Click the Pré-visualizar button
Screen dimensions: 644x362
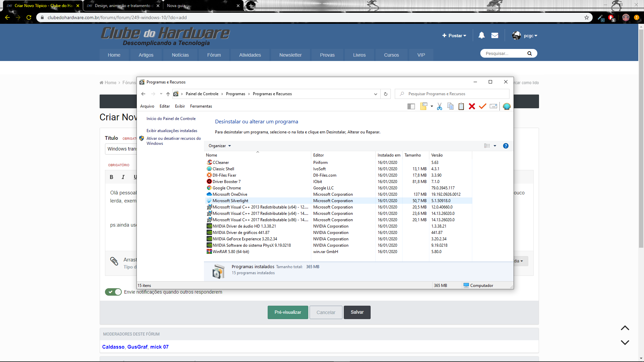click(x=288, y=312)
